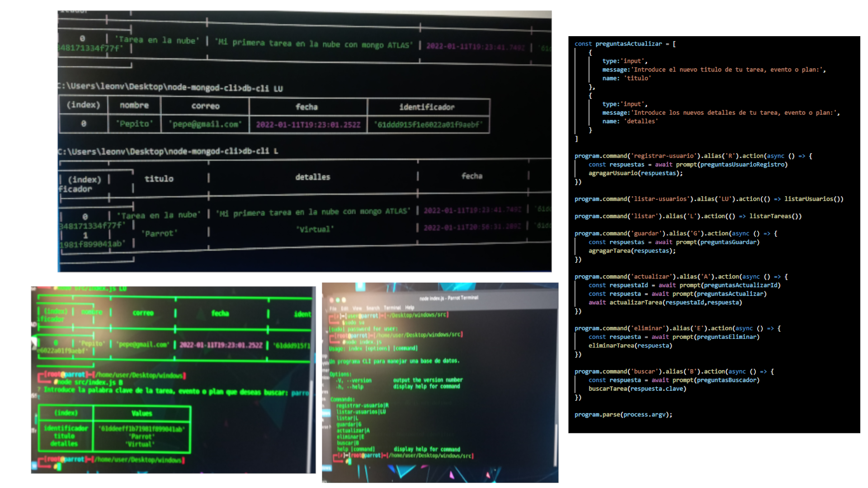Click the 'Values' header in the green table

click(x=142, y=413)
